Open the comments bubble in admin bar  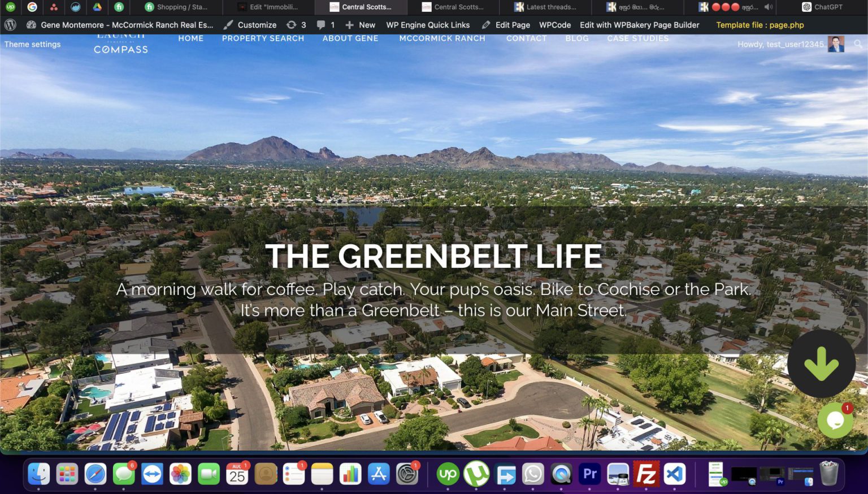coord(325,25)
